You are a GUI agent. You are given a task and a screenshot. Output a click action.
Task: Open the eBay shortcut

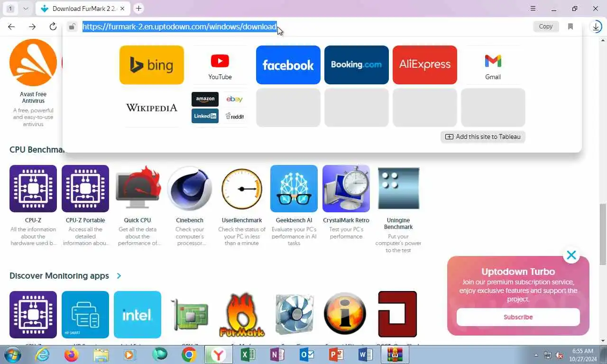pyautogui.click(x=234, y=99)
